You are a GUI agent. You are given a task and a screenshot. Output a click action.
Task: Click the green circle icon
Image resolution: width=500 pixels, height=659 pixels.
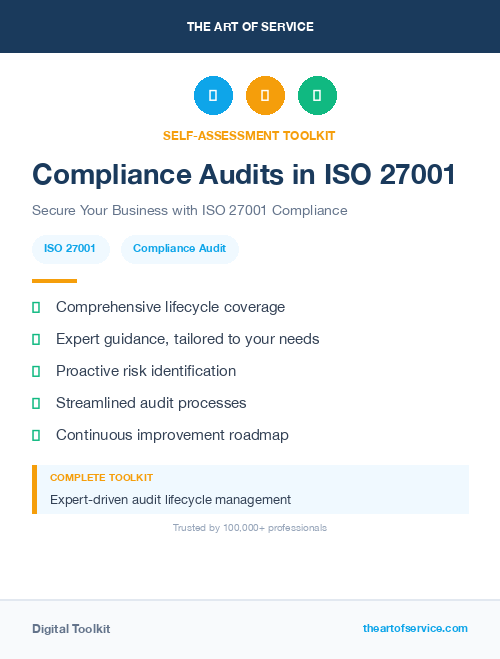point(317,95)
